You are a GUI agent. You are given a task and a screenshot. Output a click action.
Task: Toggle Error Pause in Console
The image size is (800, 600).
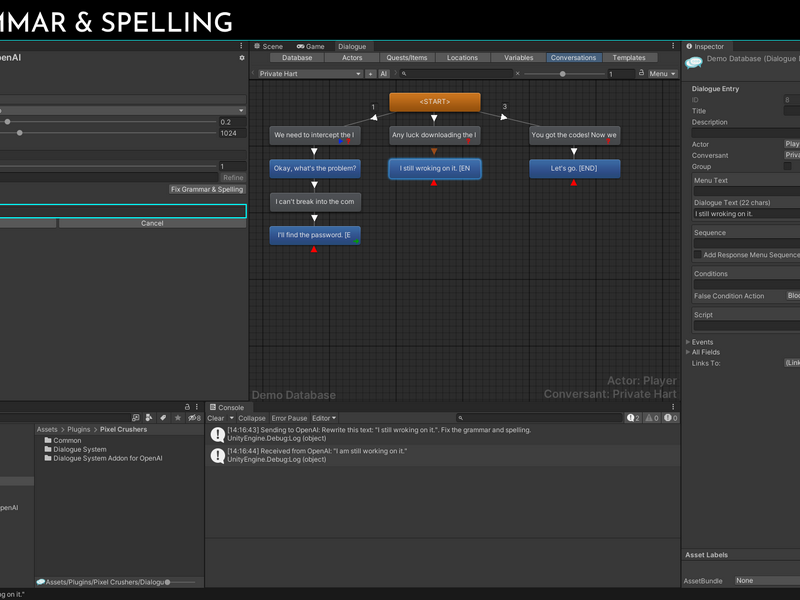click(x=289, y=418)
